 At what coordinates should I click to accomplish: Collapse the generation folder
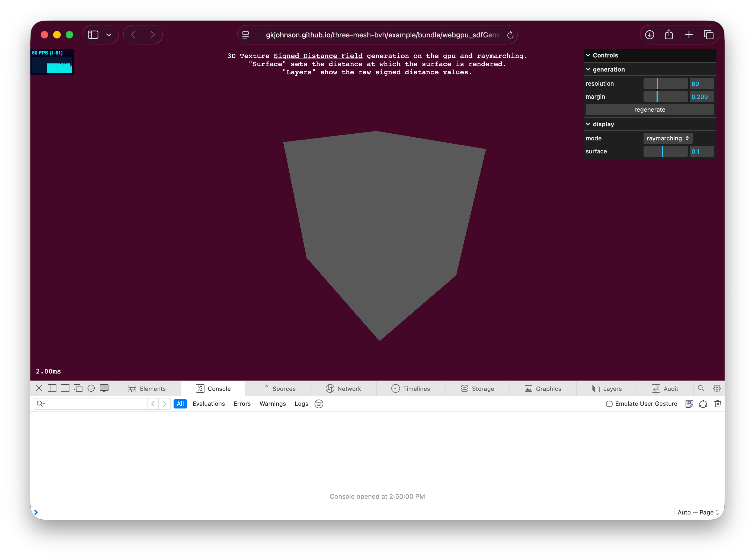pos(609,69)
